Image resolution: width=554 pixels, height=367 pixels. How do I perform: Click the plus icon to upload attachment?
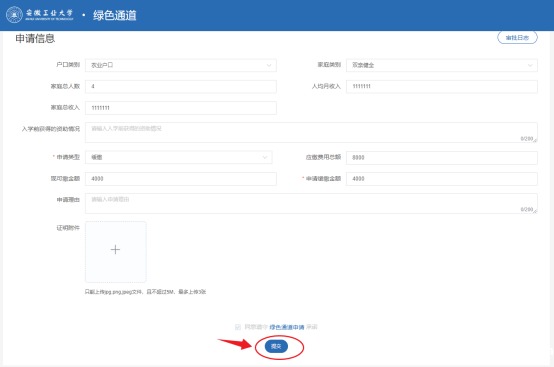pos(116,250)
